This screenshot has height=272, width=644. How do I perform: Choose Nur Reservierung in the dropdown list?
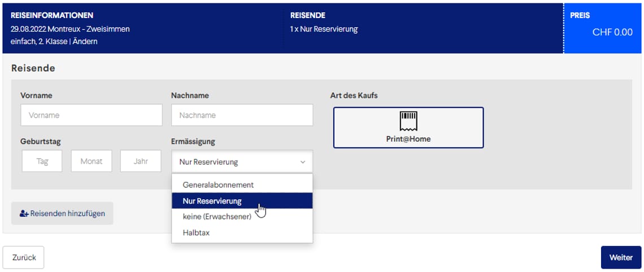click(x=212, y=201)
